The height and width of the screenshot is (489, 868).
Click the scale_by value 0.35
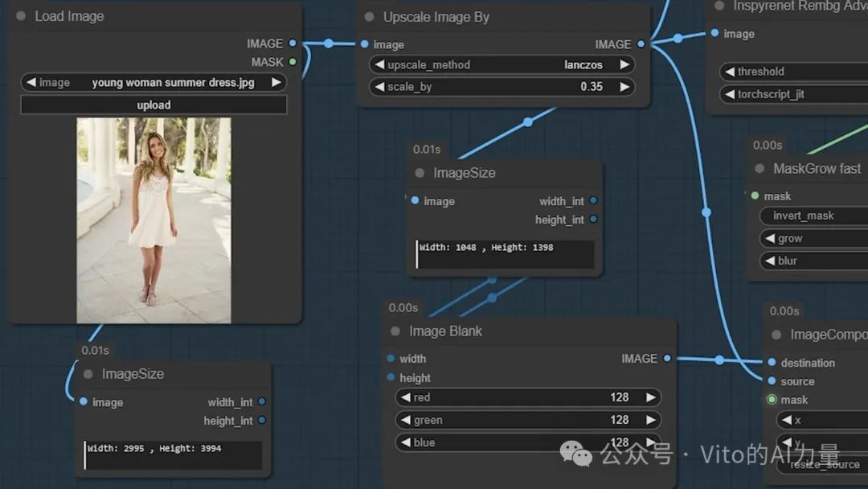[x=592, y=87]
